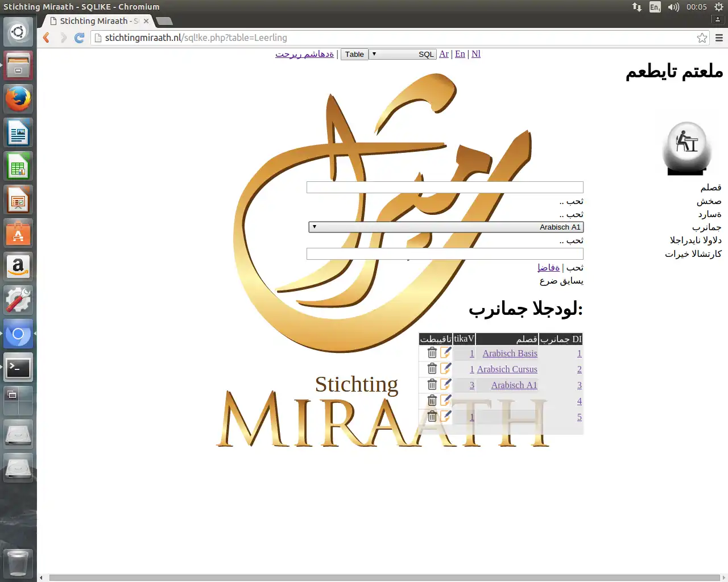Click tikaV value 1 in Arabisch Basis row
Screen dimensions: 728x582
pyautogui.click(x=472, y=354)
